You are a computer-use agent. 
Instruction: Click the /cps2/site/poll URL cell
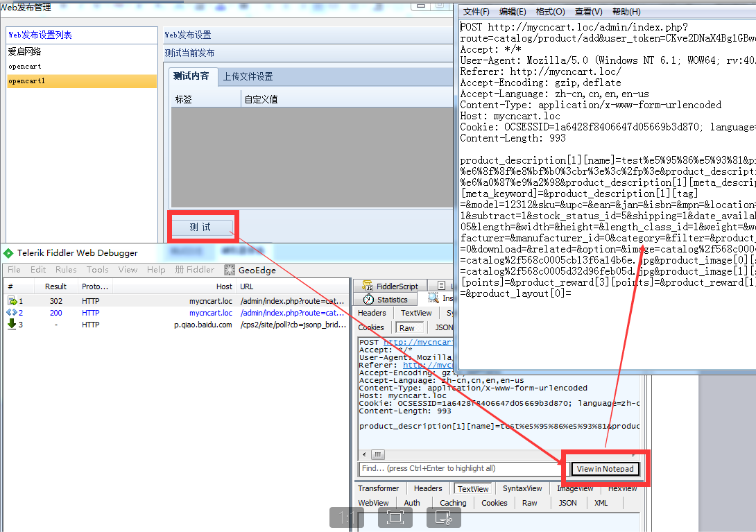(x=293, y=325)
